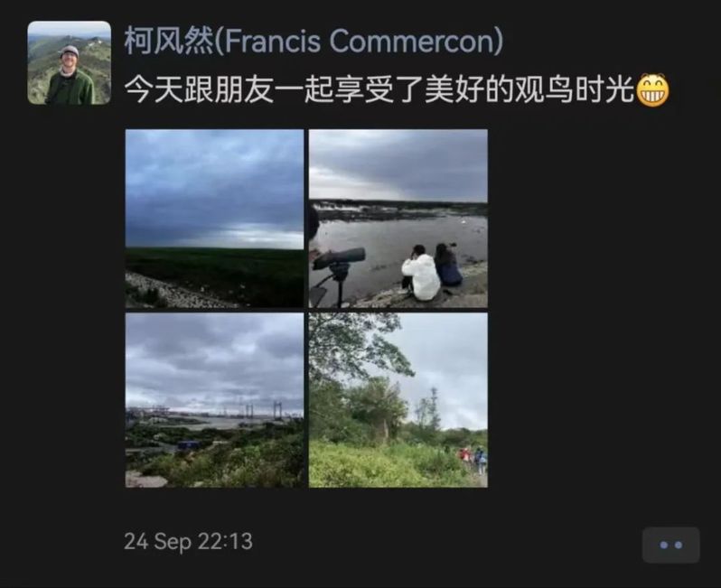View the photo of the trees and hikers
721x588 pixels.
click(x=398, y=400)
